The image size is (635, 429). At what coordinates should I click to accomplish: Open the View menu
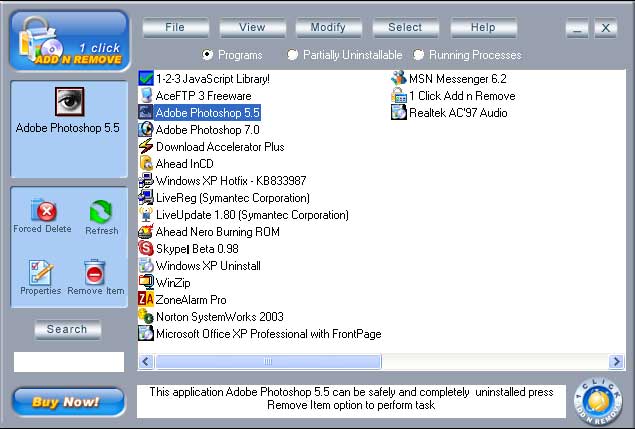[252, 28]
